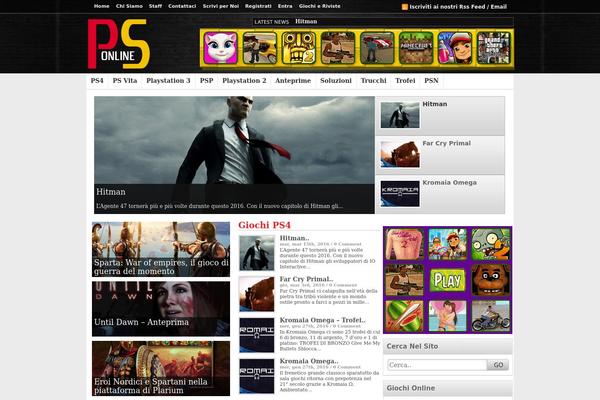The height and width of the screenshot is (400, 600).
Task: Click the Cerca search input field
Action: (x=437, y=365)
